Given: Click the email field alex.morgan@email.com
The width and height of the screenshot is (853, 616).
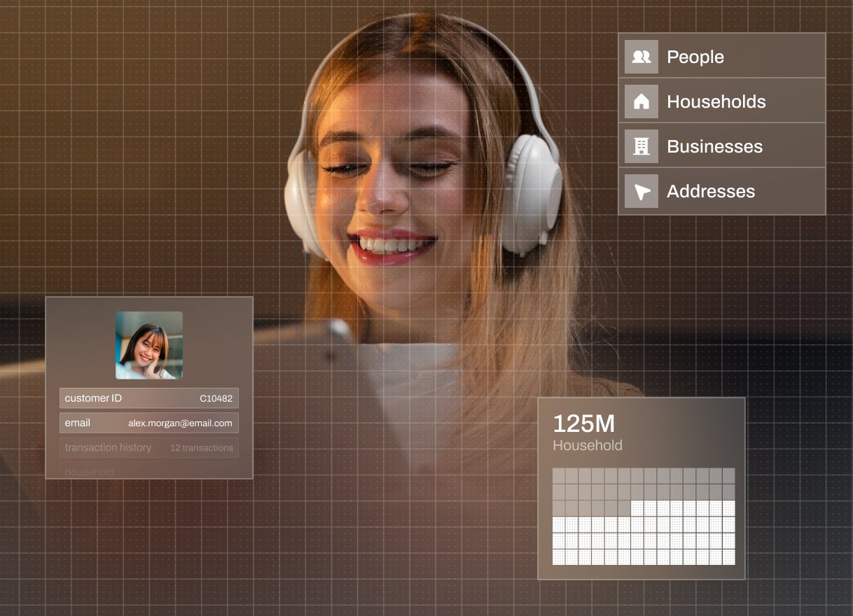Looking at the screenshot, I should point(149,423).
